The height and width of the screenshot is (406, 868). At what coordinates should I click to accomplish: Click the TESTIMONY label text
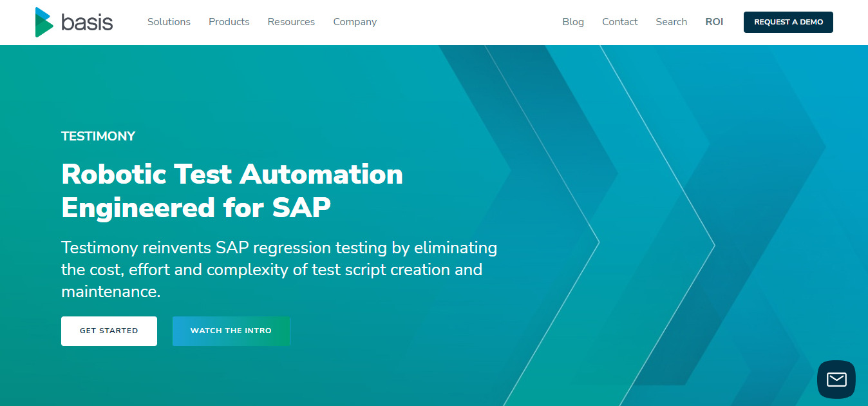[99, 136]
